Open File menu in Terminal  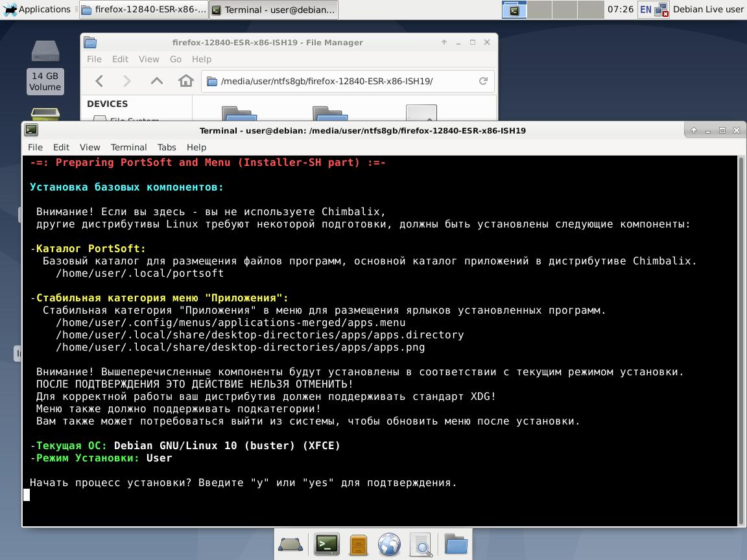pos(35,147)
